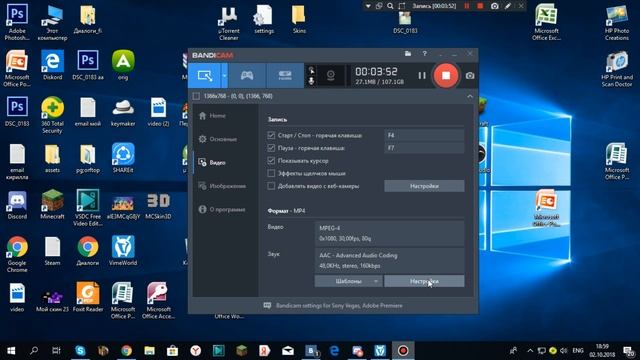The height and width of the screenshot is (360, 640).
Task: Switch ENG input language in tray
Action: pos(578,351)
